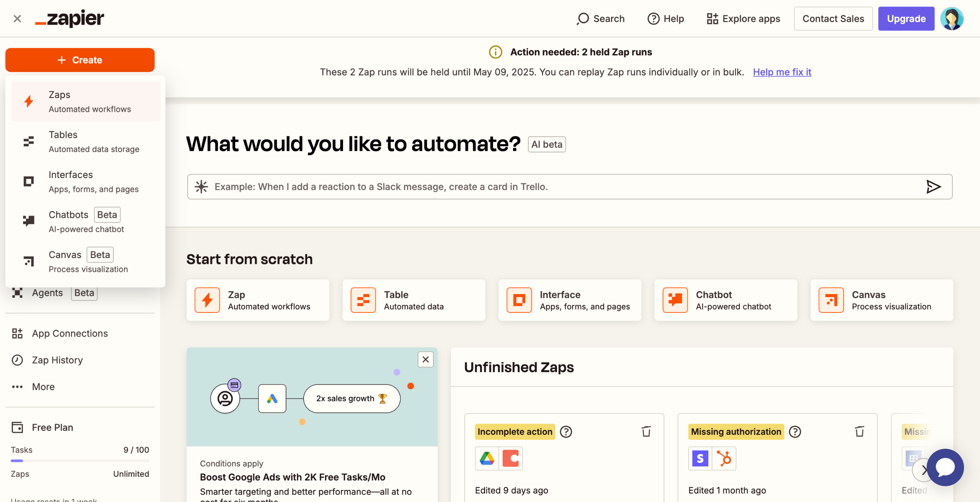Open the Create dropdown button
This screenshot has width=980, height=502.
click(80, 60)
